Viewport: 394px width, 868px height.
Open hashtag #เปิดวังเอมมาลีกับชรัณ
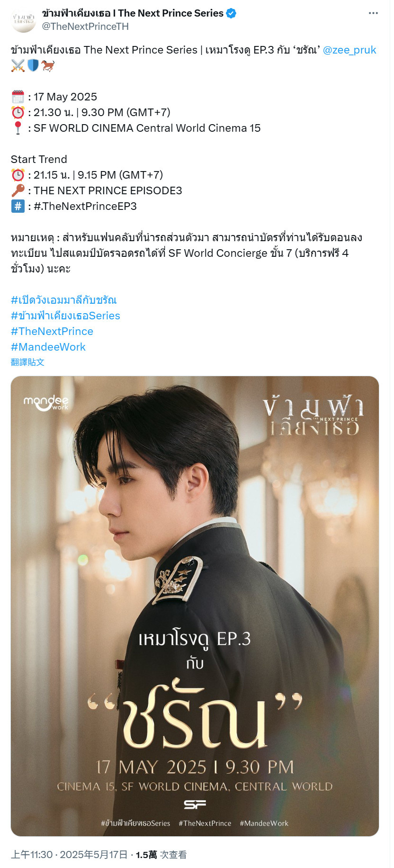[x=63, y=300]
